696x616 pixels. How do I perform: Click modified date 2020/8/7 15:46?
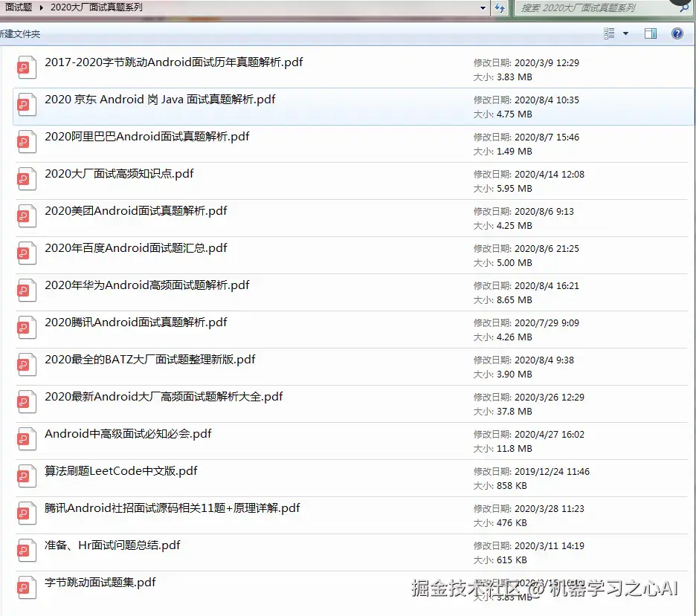(x=547, y=137)
